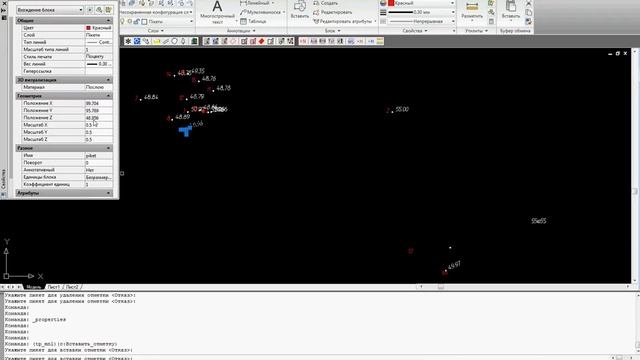Screen dimensions: 640x360
Task: Open the linetype dropdown 'Непрерывная'
Action: (421, 21)
